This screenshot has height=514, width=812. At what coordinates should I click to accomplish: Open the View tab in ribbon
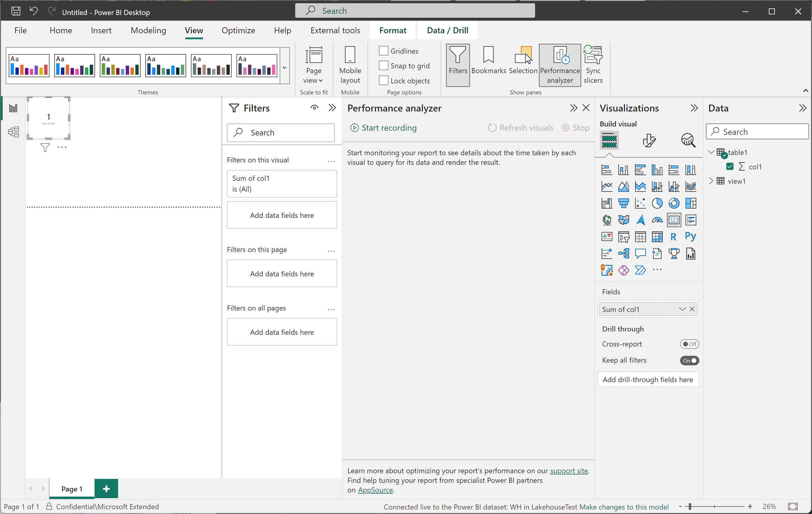pyautogui.click(x=194, y=30)
